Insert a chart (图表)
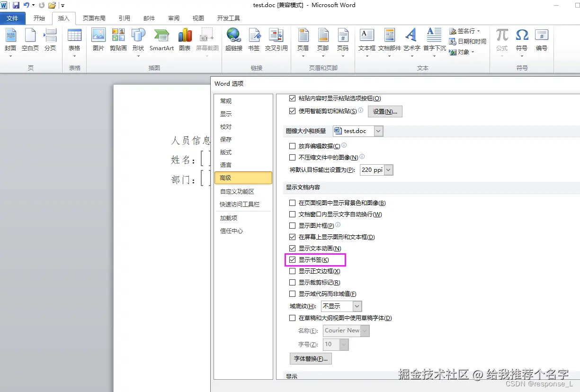The height and width of the screenshot is (392, 580). click(x=185, y=41)
